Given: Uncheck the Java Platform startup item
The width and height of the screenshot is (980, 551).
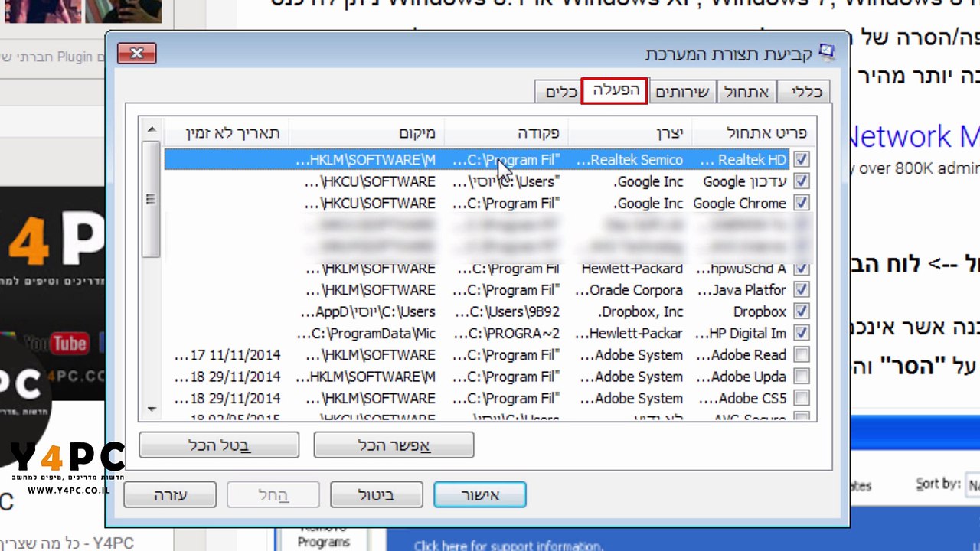Looking at the screenshot, I should pyautogui.click(x=801, y=290).
